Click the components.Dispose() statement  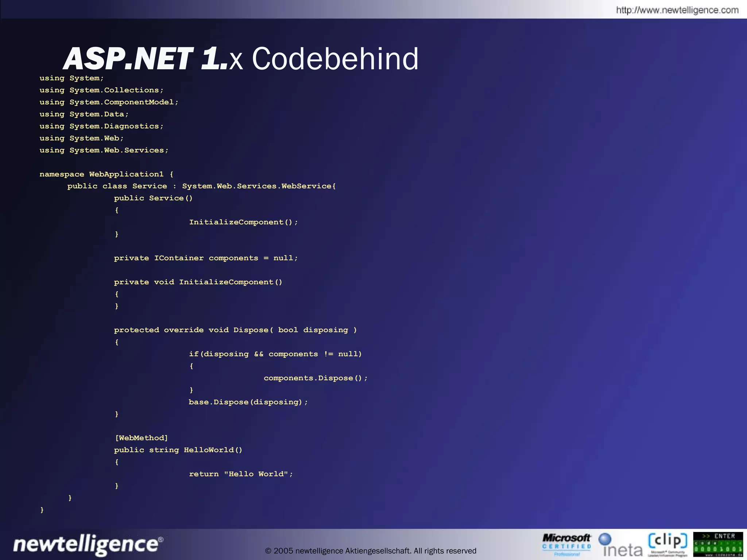(316, 378)
